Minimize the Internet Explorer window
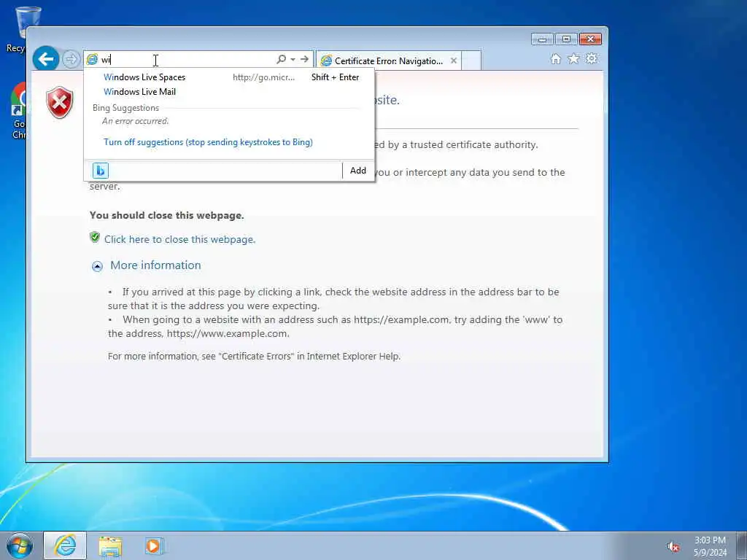 [x=543, y=39]
